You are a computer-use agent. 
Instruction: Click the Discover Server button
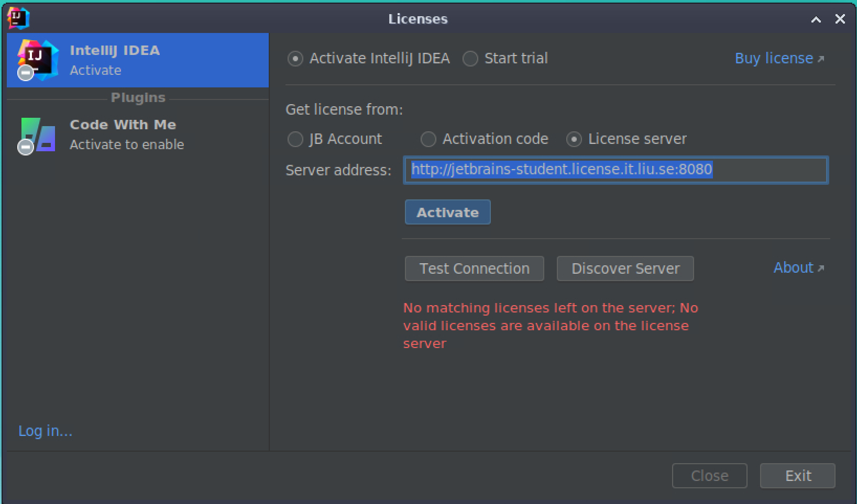pos(625,268)
